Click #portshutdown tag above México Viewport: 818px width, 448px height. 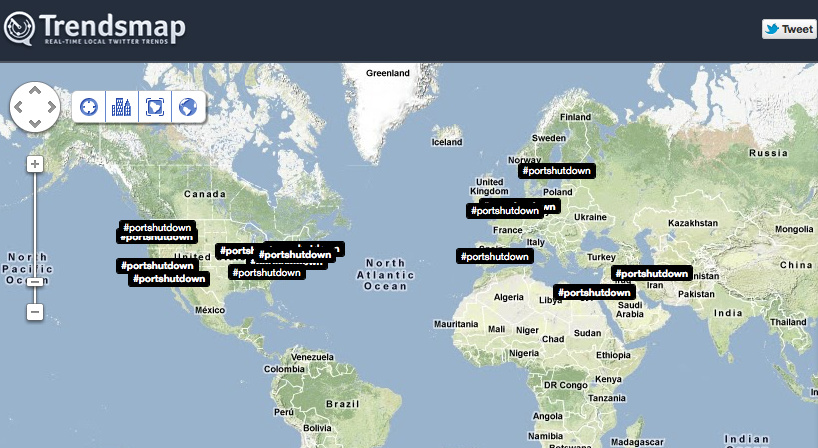pyautogui.click(x=169, y=279)
